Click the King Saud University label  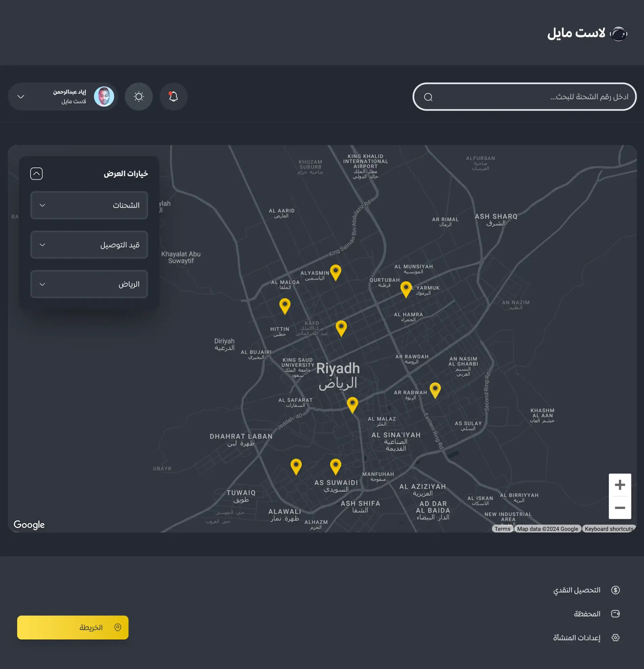(x=298, y=367)
